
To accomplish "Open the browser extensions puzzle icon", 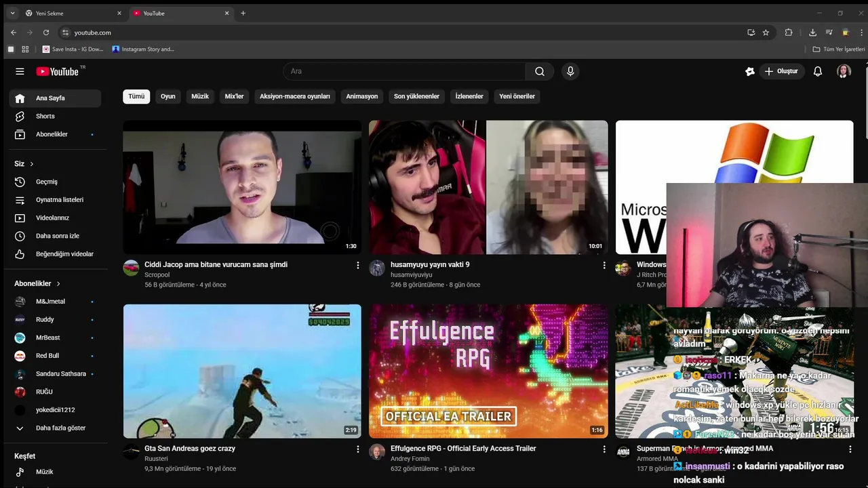I will point(789,33).
